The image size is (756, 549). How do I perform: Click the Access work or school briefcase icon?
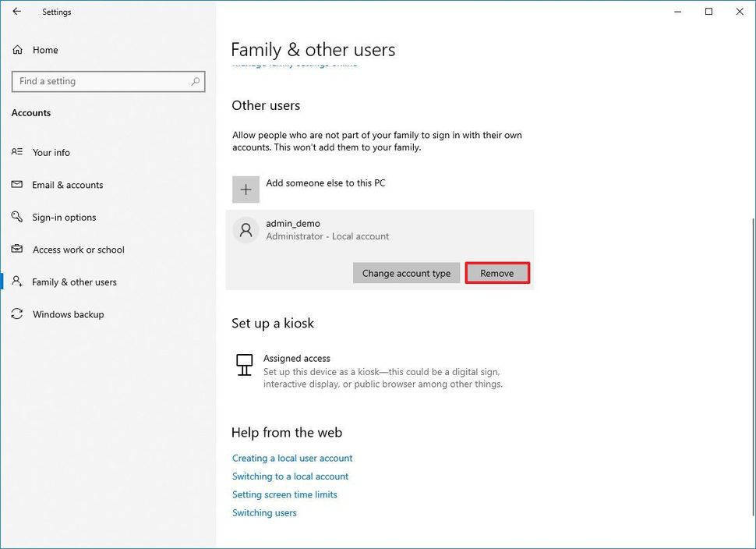(17, 250)
